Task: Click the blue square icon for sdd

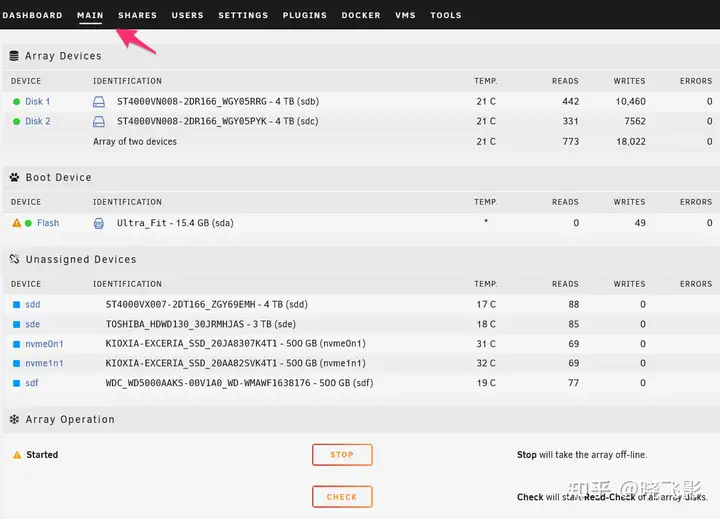Action: [17, 305]
